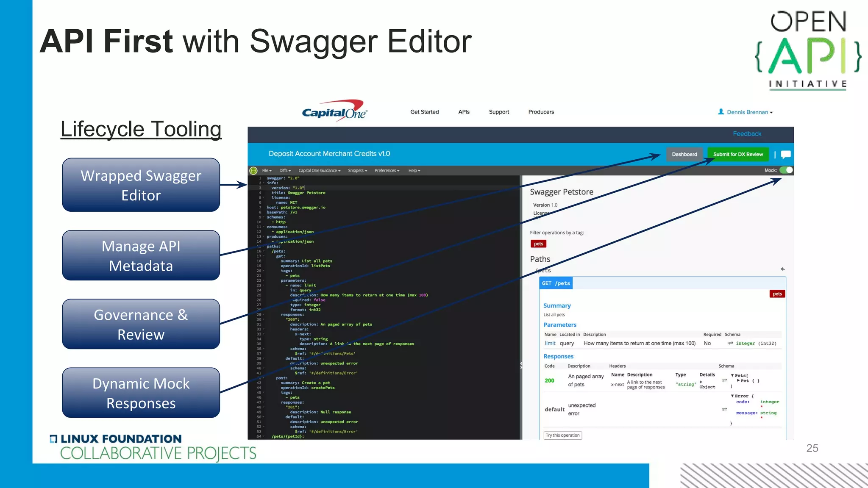Click the jump-back arrow icon beside /pets path
Image resolution: width=868 pixels, height=488 pixels.
783,269
